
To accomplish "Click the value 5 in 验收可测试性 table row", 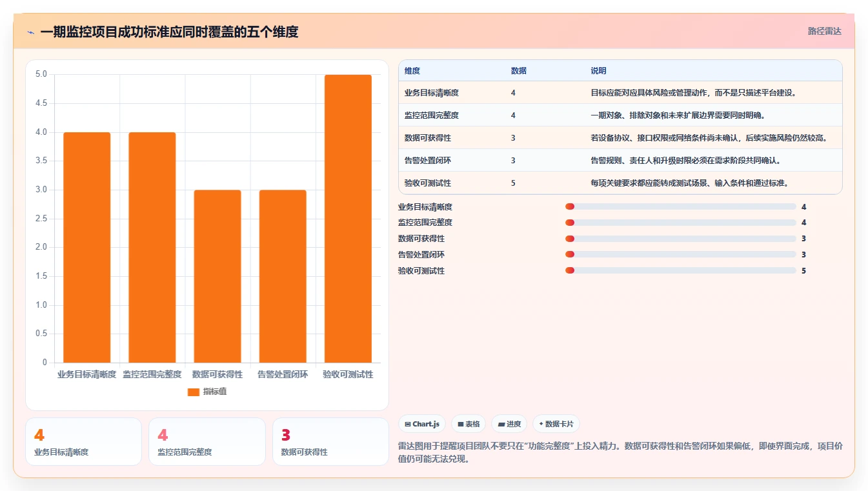I will click(x=513, y=183).
